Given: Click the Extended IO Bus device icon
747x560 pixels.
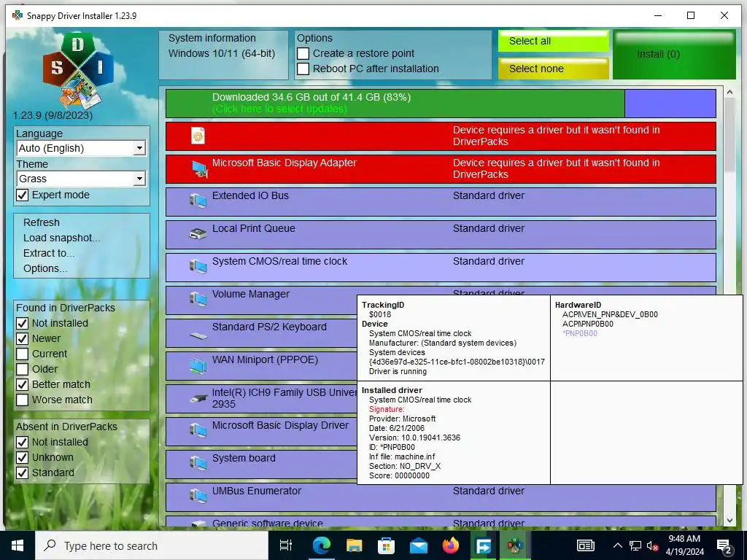Looking at the screenshot, I should tap(198, 201).
